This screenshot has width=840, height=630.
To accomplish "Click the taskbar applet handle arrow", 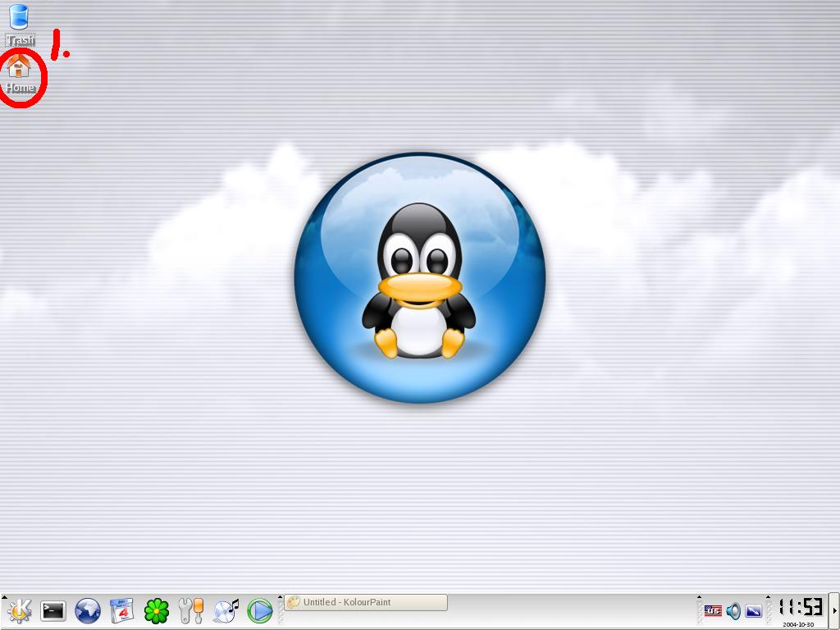I will pyautogui.click(x=280, y=597).
